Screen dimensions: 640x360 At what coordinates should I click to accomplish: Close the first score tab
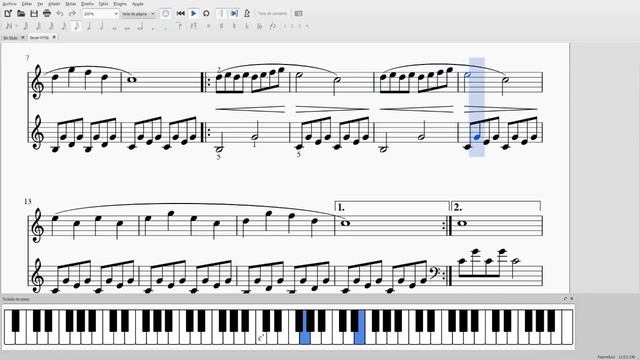(23, 37)
